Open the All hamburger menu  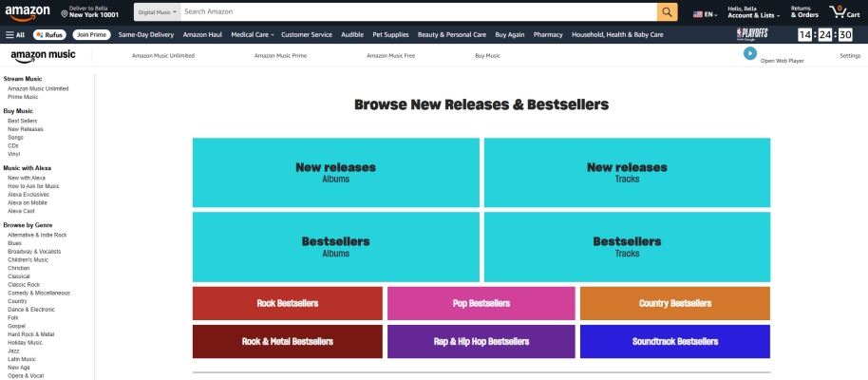15,34
